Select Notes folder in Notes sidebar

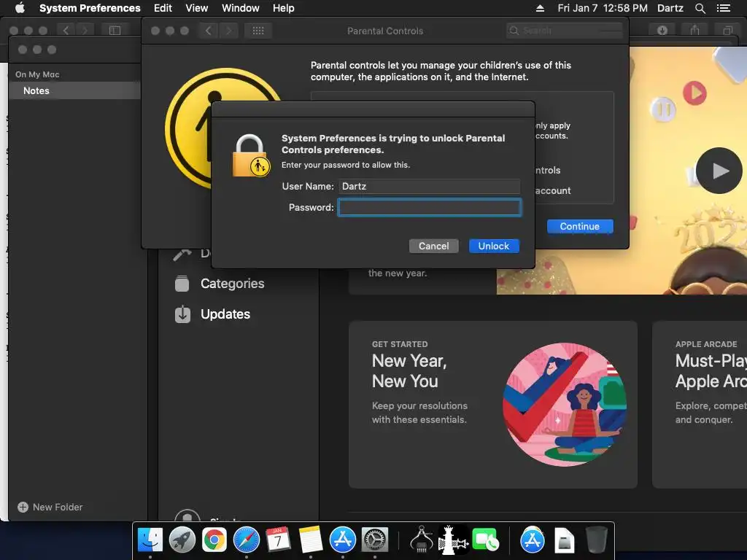click(x=74, y=90)
